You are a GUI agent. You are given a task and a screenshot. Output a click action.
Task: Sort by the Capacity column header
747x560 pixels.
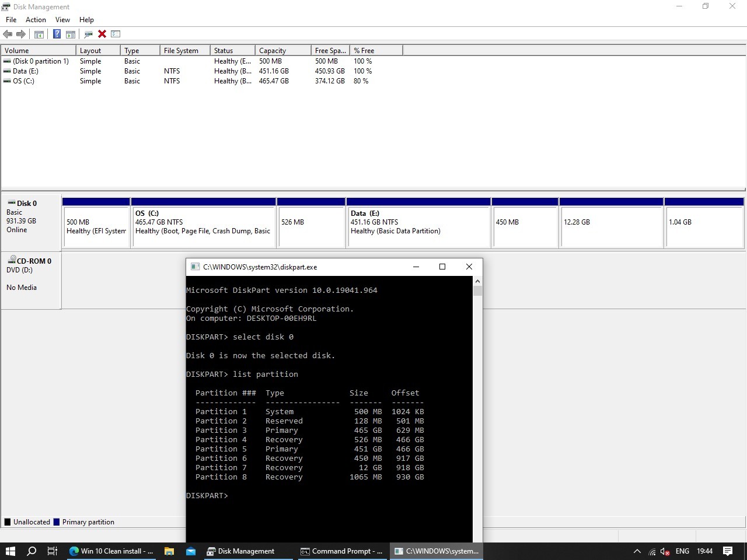pyautogui.click(x=283, y=51)
